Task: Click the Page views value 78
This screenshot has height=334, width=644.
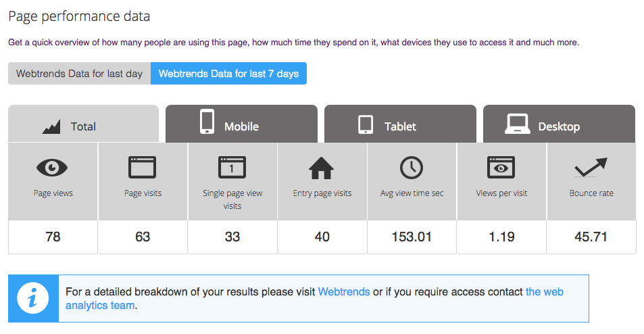Action: tap(53, 237)
